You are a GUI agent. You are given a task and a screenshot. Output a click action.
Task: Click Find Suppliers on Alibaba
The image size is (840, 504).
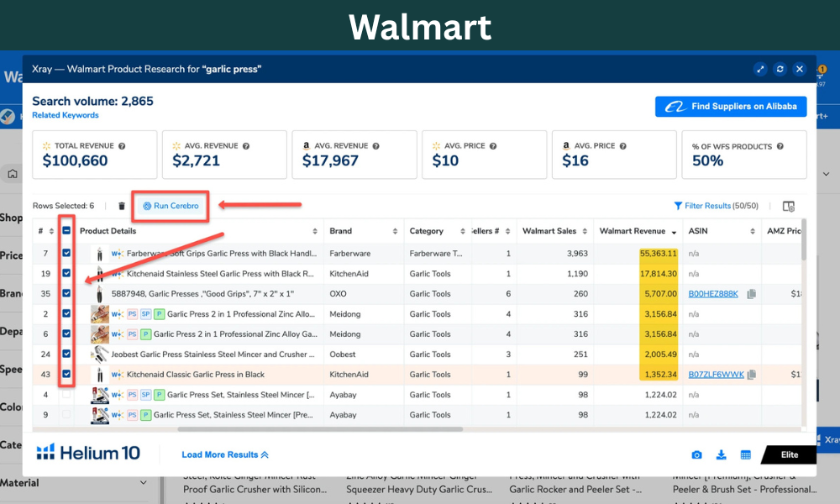coord(731,107)
